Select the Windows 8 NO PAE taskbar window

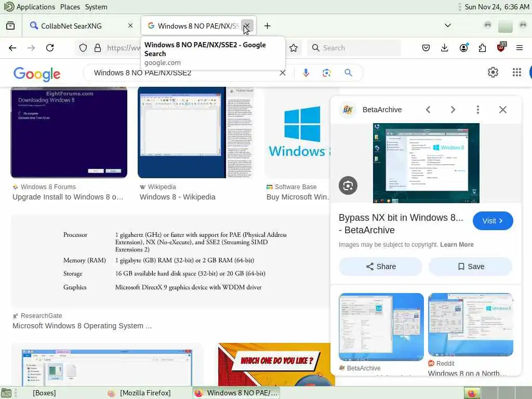pyautogui.click(x=236, y=393)
